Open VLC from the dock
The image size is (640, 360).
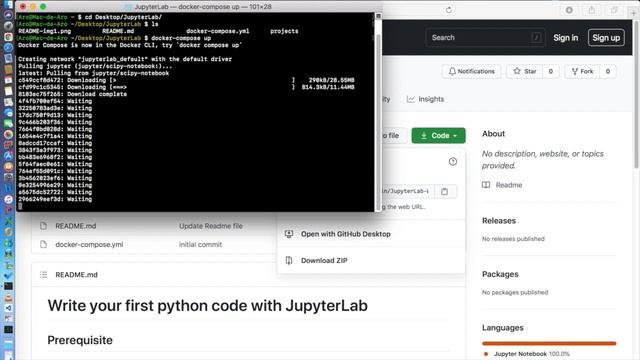[8, 298]
